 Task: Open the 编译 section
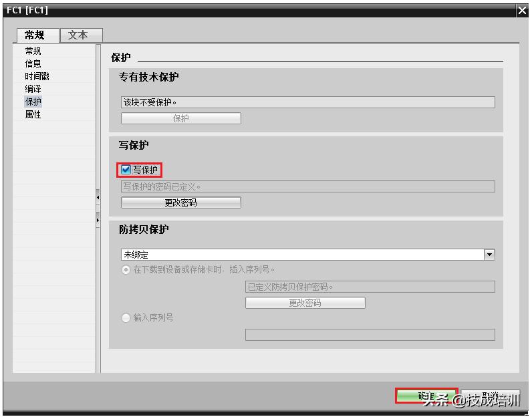33,89
